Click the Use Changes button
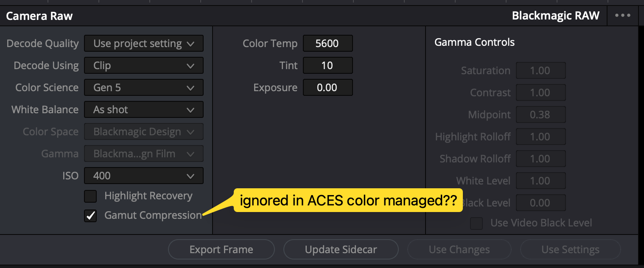Screen dimensions: 644x268 coord(459,250)
